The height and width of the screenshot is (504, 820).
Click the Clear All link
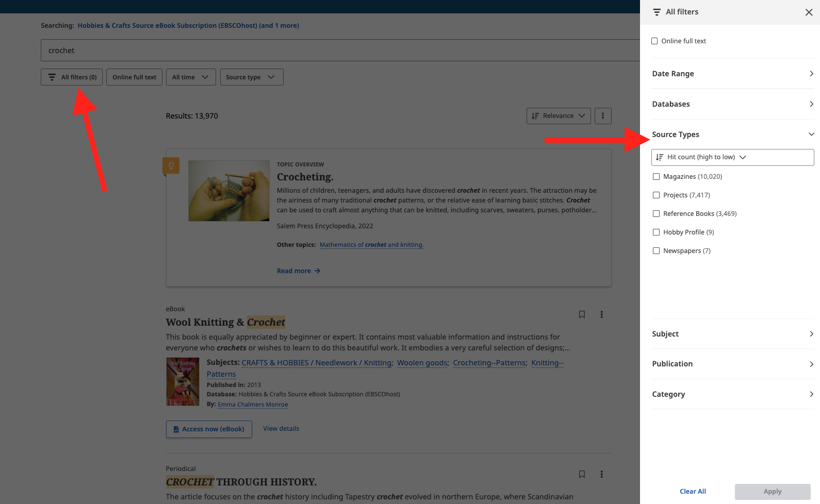pos(693,492)
